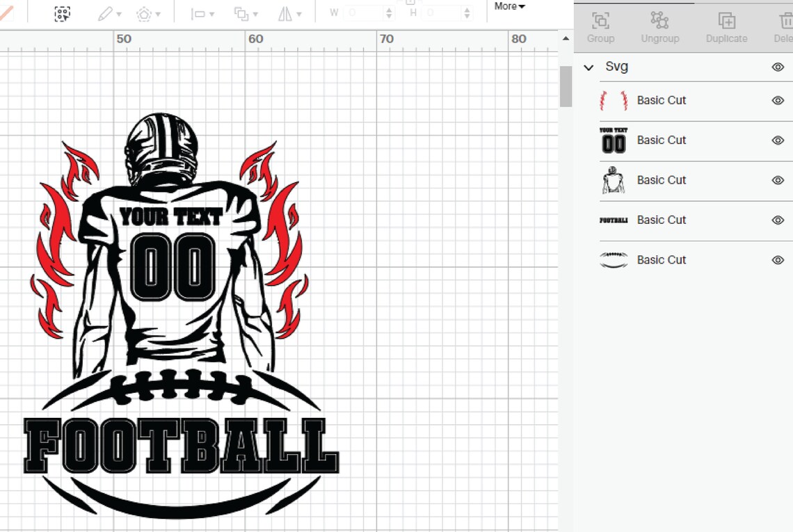
Task: Click the Group icon
Action: 600,21
